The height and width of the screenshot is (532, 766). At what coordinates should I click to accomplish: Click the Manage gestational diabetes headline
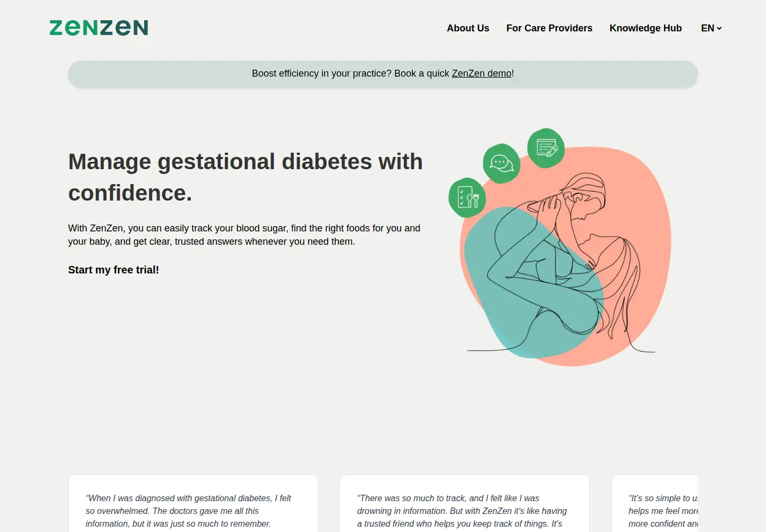pos(245,177)
